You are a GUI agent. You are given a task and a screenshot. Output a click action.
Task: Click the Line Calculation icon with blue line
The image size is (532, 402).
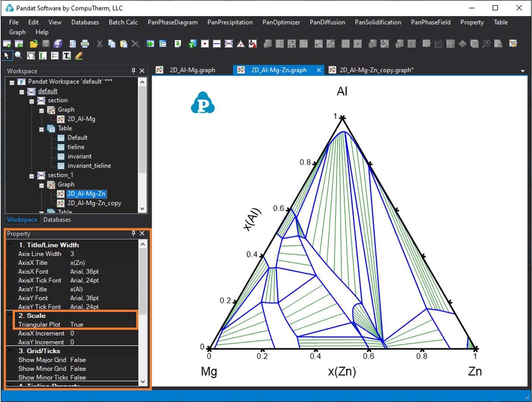pos(217,44)
